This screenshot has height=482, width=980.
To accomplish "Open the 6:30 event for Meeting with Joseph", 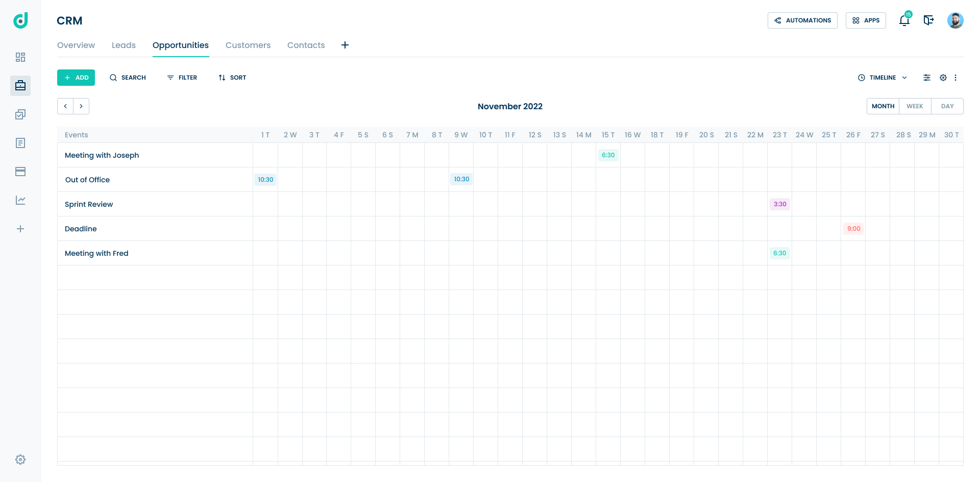I will pyautogui.click(x=608, y=155).
